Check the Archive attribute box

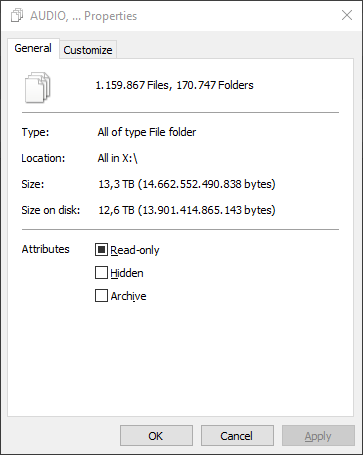(101, 295)
